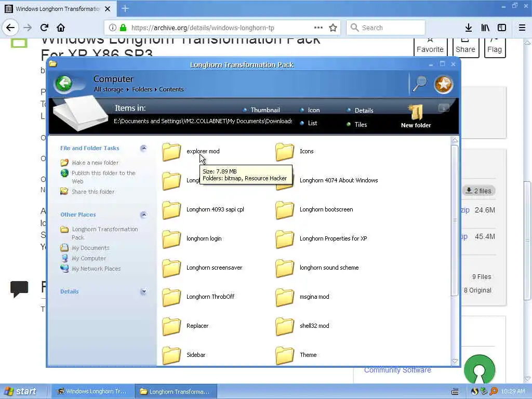Open the Longhorn screensaver folder
The image size is (532, 399).
tap(203, 268)
